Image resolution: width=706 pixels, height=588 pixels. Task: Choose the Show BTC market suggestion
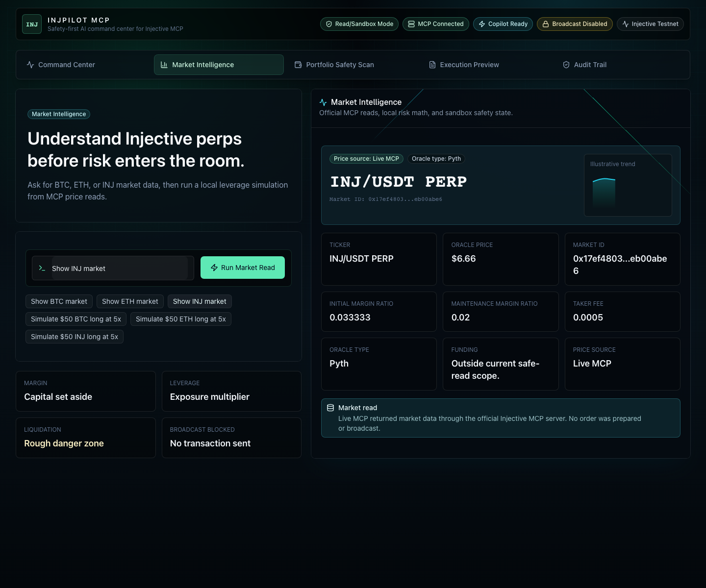click(x=59, y=301)
